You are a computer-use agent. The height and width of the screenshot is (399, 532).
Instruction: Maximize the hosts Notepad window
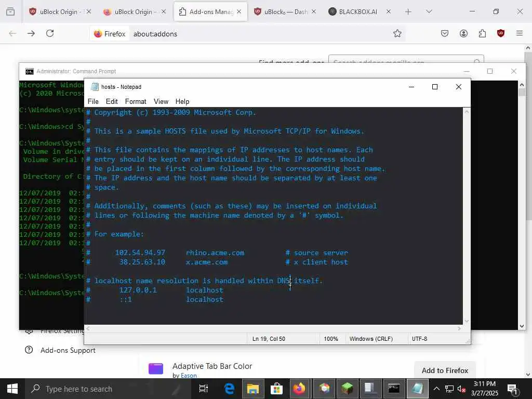tap(435, 87)
